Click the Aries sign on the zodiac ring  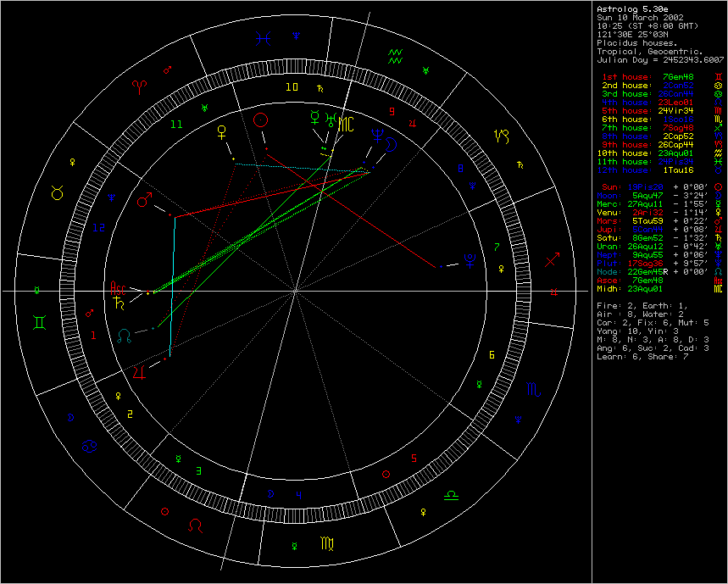click(x=139, y=86)
